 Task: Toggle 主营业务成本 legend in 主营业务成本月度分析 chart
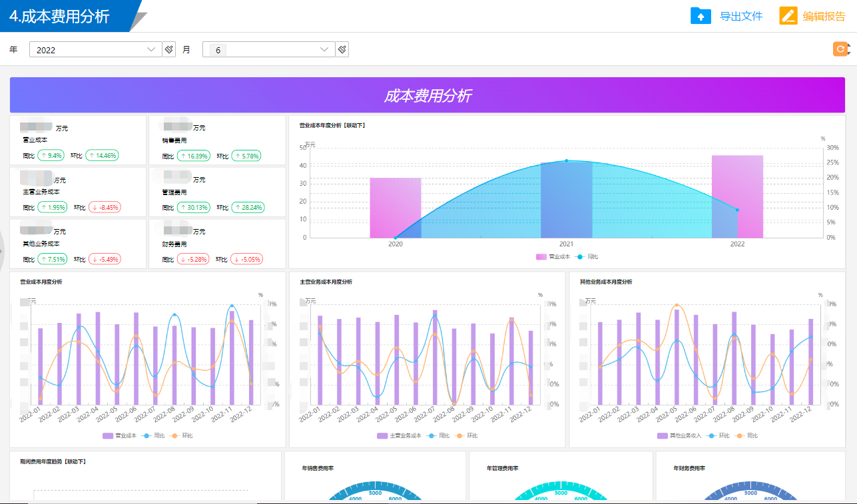399,435
